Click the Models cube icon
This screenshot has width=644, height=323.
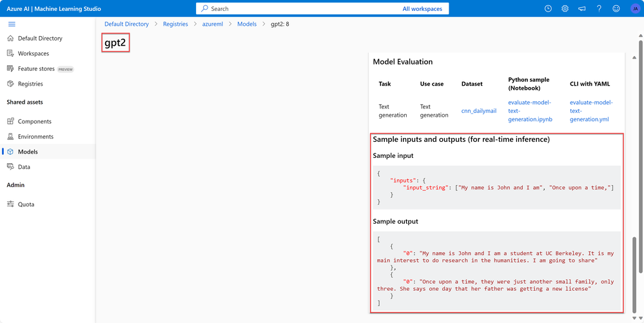(x=11, y=152)
